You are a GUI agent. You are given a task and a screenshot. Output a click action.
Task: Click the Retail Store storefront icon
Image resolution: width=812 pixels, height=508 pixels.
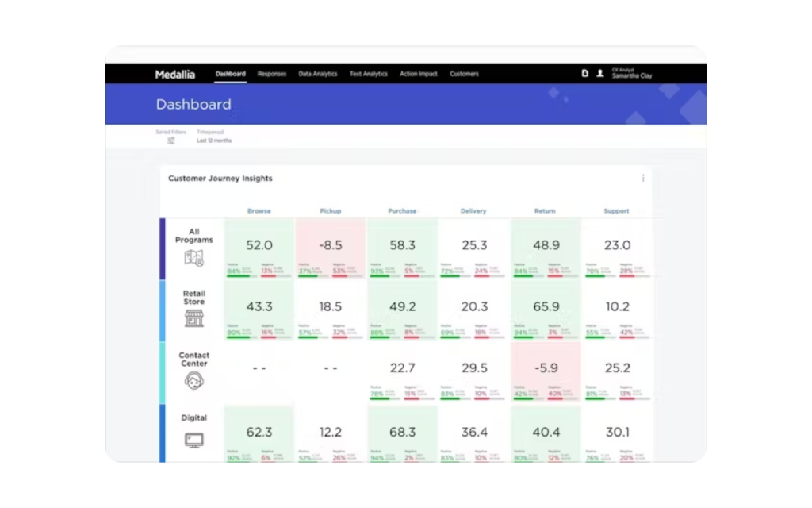coord(193,318)
